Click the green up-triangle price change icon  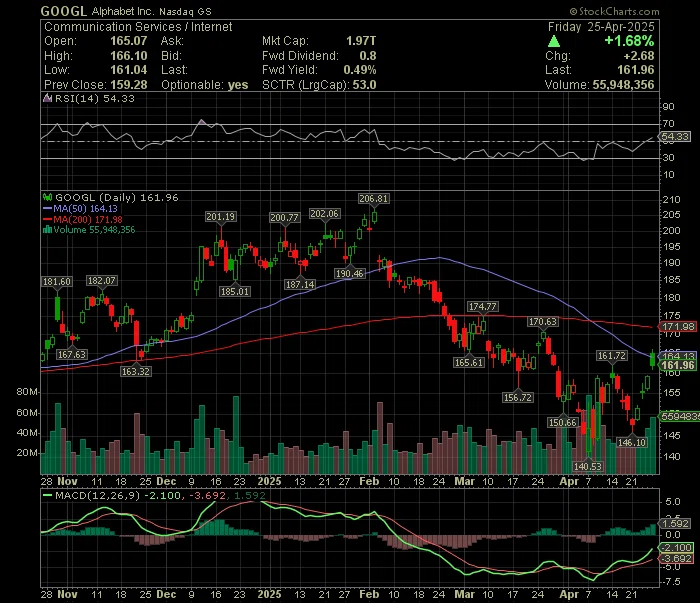pos(554,42)
